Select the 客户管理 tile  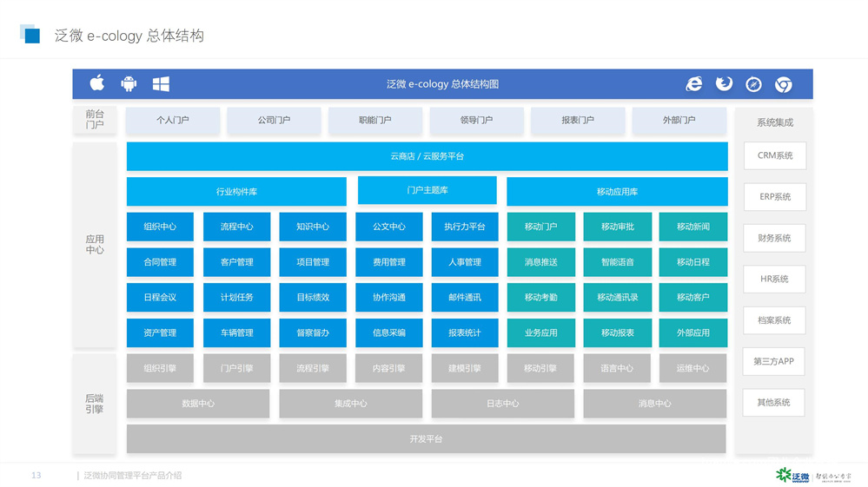[237, 262]
